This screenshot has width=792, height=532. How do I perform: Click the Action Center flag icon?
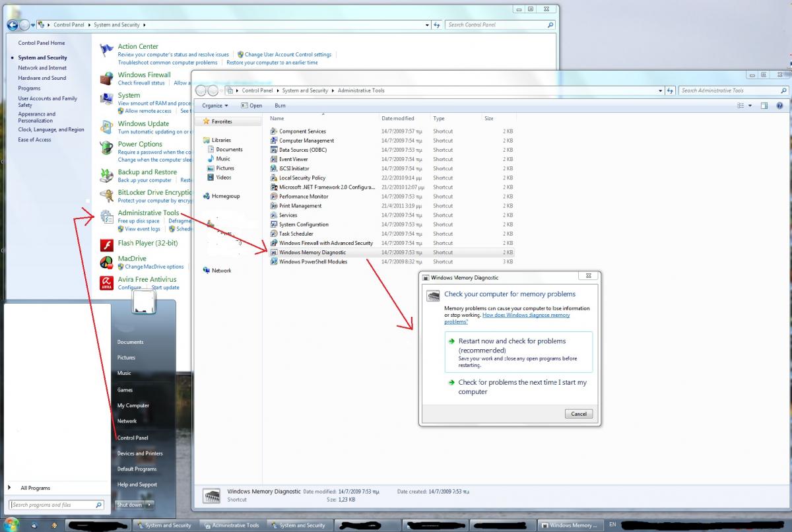(106, 50)
